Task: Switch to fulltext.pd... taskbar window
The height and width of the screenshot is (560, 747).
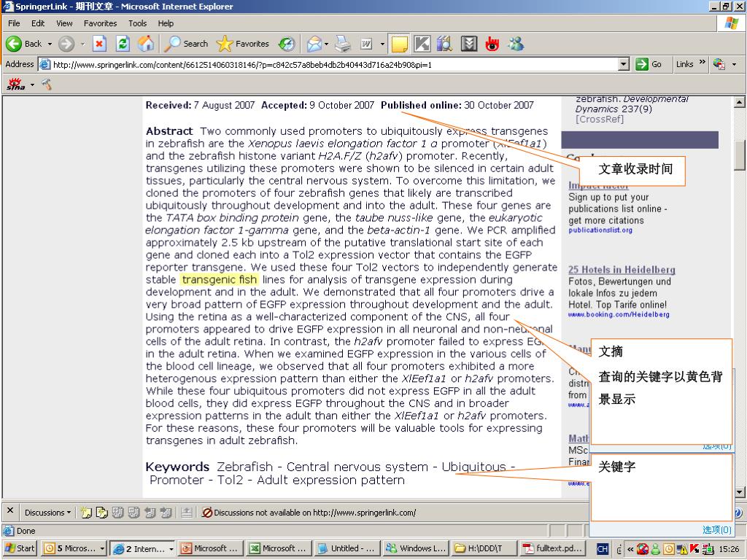Action: click(551, 548)
